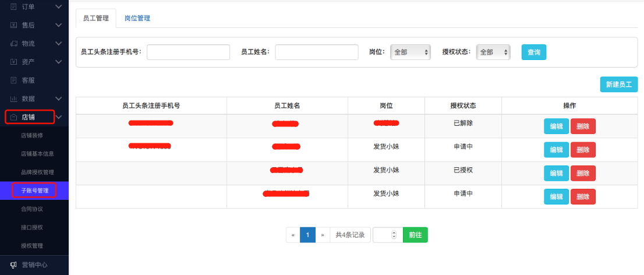Open 营销中心 in the sidebar
The image size is (644, 275).
(x=34, y=265)
